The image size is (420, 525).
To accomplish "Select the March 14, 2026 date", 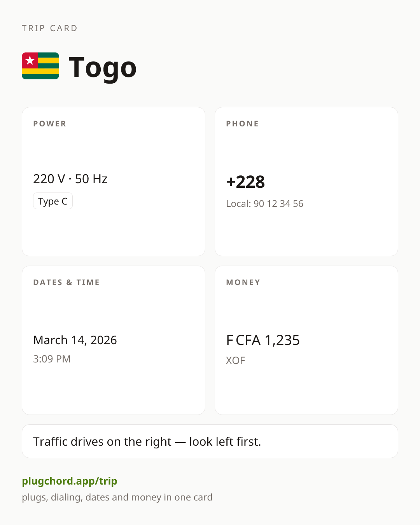I will pyautogui.click(x=75, y=340).
